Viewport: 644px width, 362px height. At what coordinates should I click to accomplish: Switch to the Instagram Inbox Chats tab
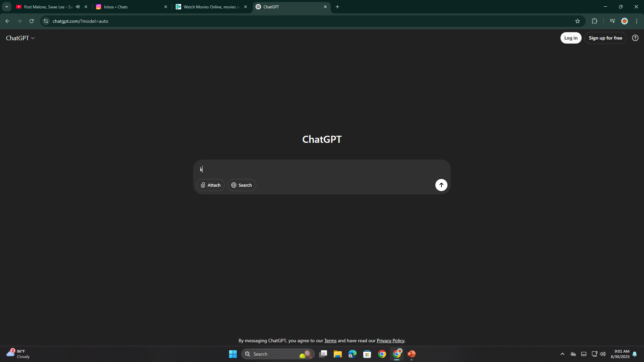click(131, 7)
